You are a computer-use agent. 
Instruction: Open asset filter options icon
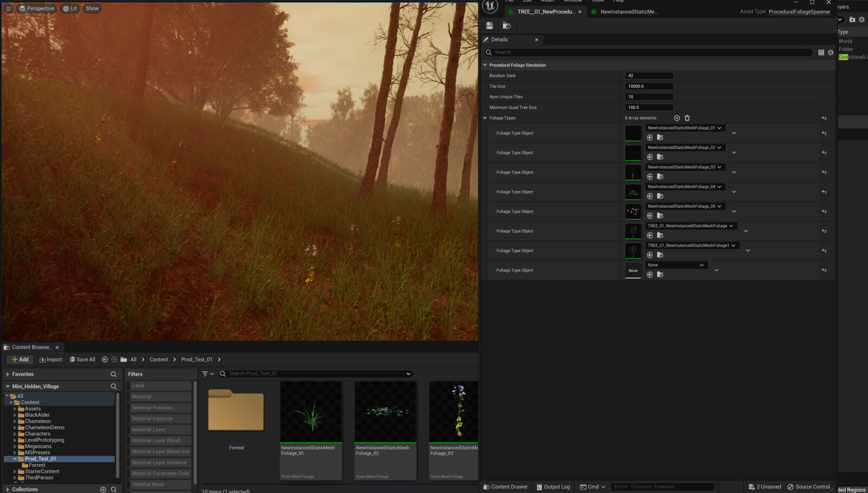tap(208, 374)
